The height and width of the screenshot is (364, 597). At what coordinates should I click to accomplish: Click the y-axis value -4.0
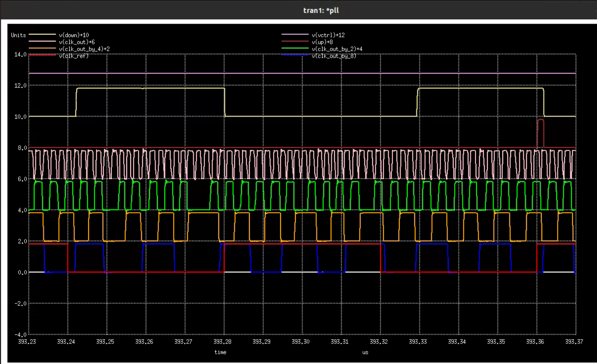click(x=20, y=335)
